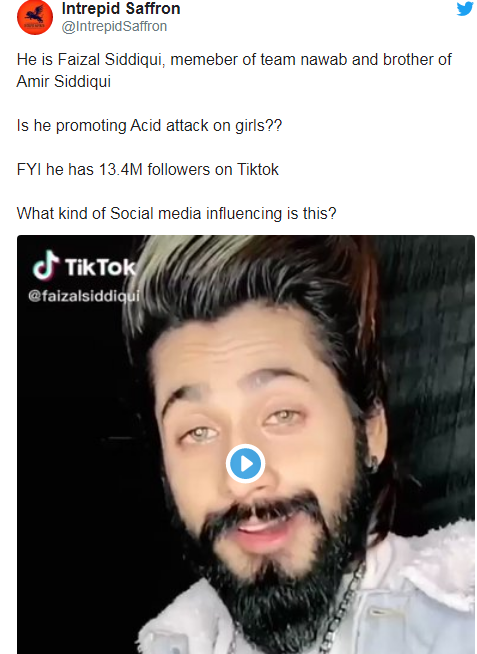Image resolution: width=477 pixels, height=654 pixels.
Task: Click the TikTok wordmark on the video
Action: pyautogui.click(x=100, y=267)
